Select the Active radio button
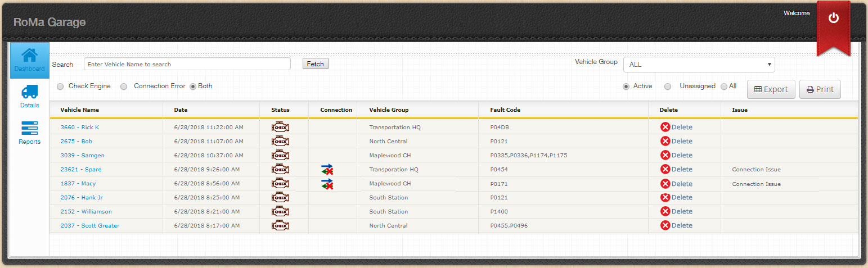Viewport: 868px width, 268px height. click(x=626, y=87)
